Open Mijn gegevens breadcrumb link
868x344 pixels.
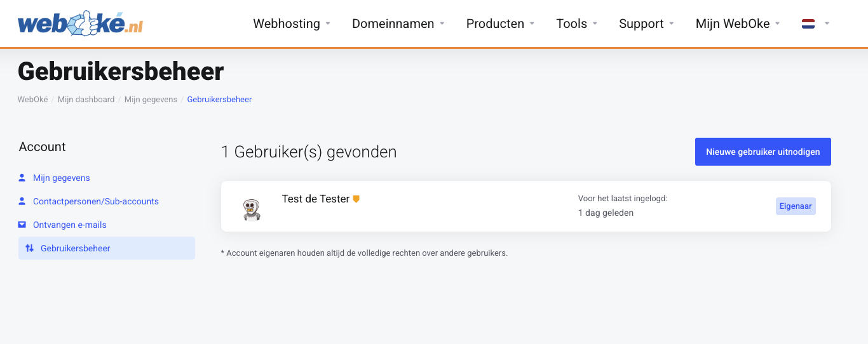[x=151, y=100]
